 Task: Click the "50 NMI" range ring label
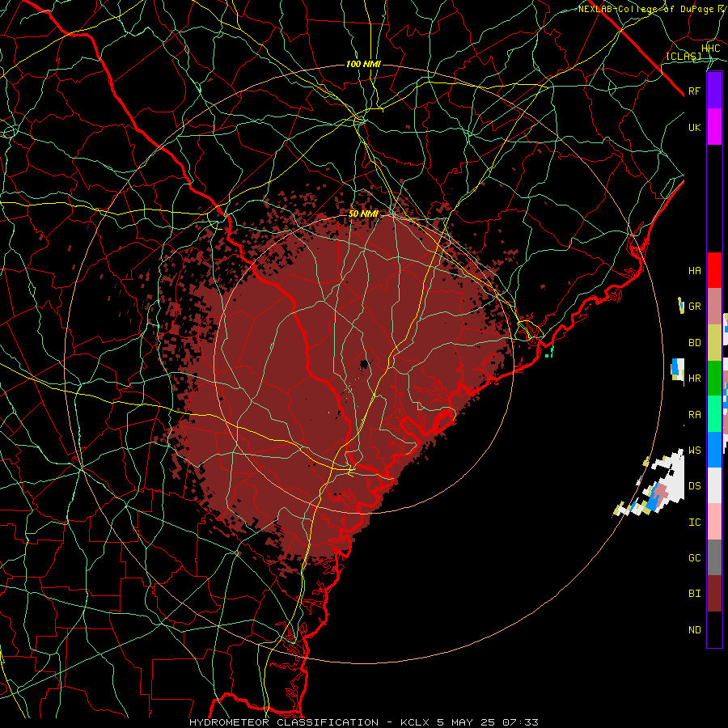point(363,214)
